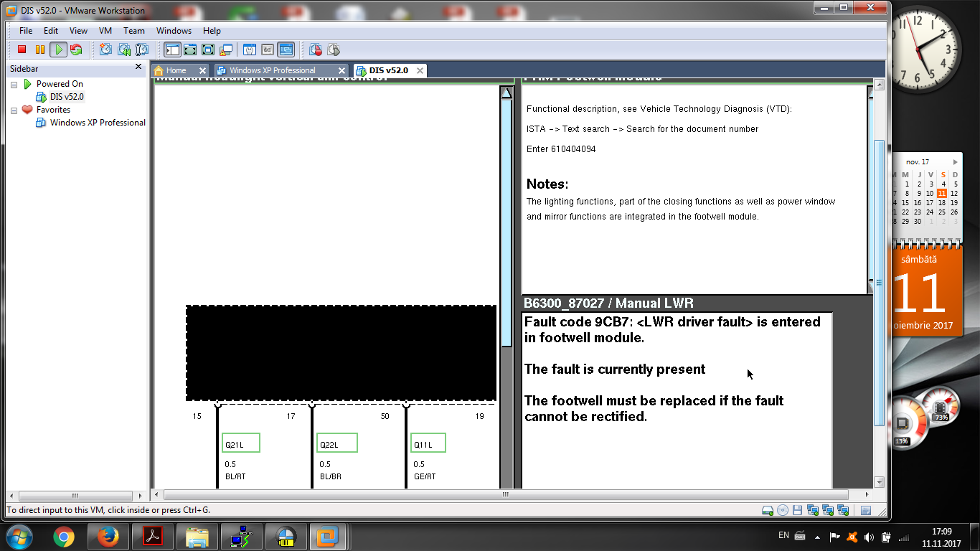Open the File menu

click(26, 31)
